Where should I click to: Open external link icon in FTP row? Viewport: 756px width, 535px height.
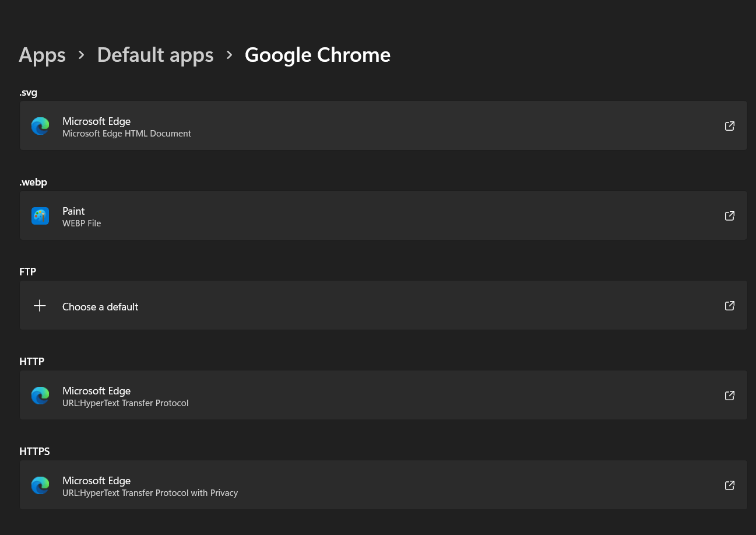point(729,306)
